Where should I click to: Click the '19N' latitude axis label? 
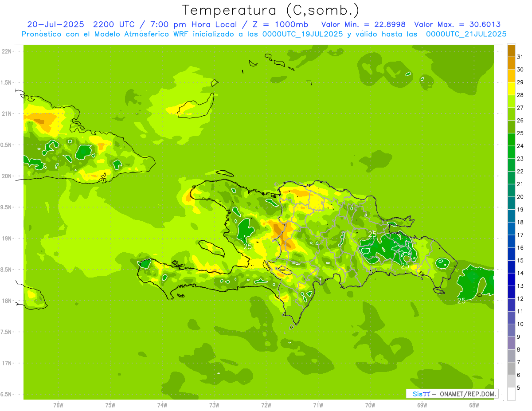point(6,239)
